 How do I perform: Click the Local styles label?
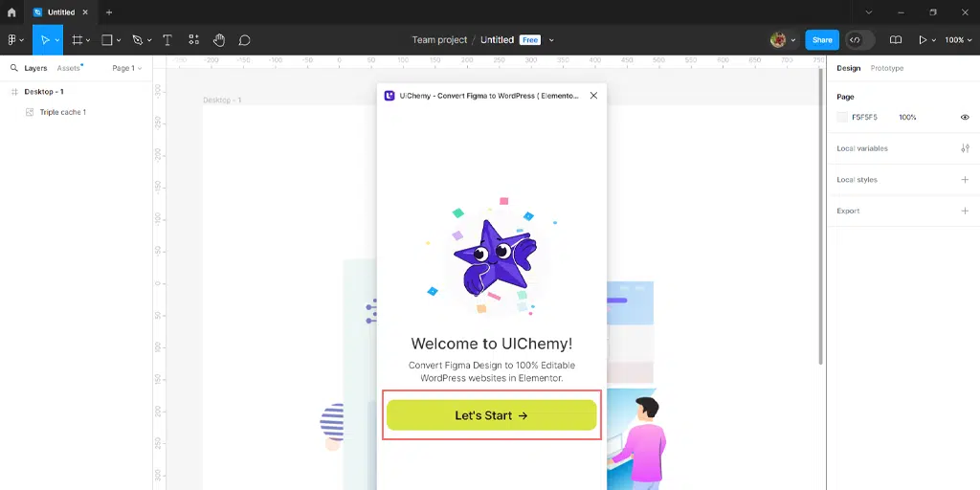(857, 179)
